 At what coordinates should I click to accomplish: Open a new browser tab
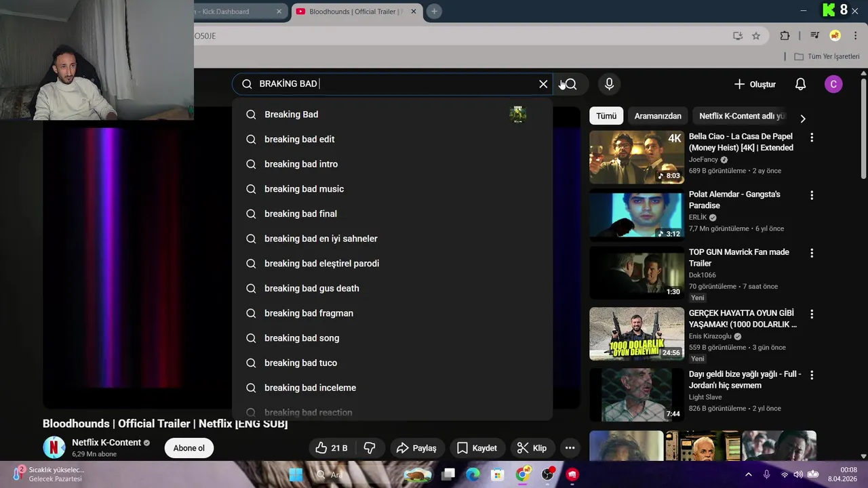[x=434, y=12]
